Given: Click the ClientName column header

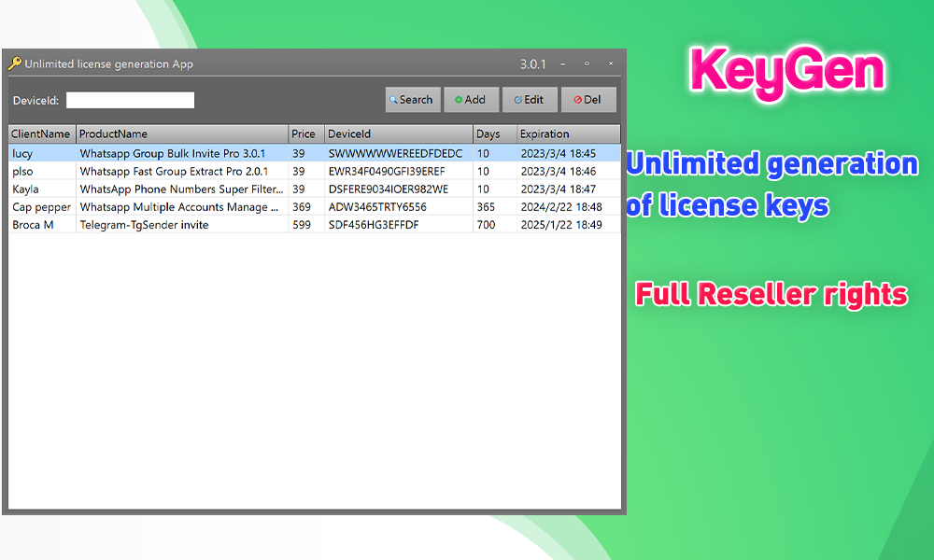Looking at the screenshot, I should (x=41, y=133).
